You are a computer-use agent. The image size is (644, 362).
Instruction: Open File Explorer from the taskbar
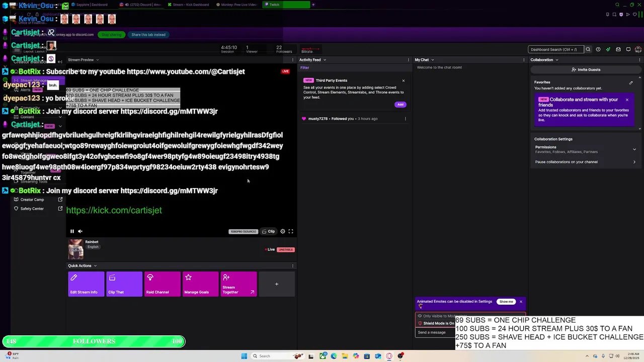(x=345, y=356)
